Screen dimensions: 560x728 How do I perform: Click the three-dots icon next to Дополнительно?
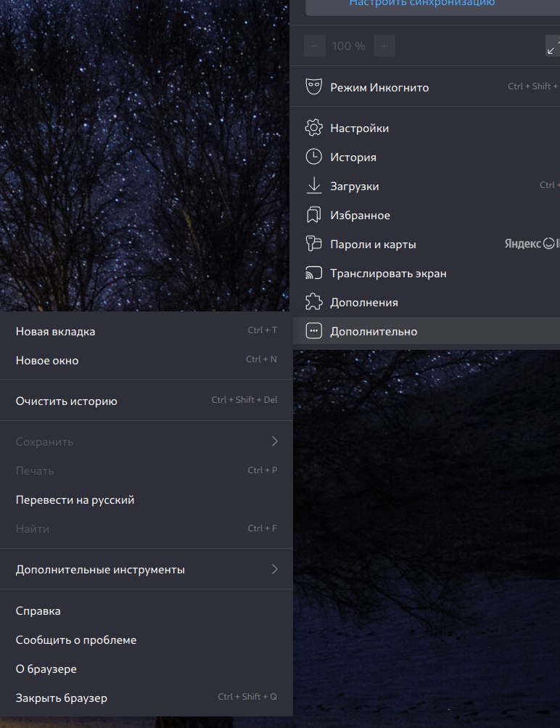[313, 331]
